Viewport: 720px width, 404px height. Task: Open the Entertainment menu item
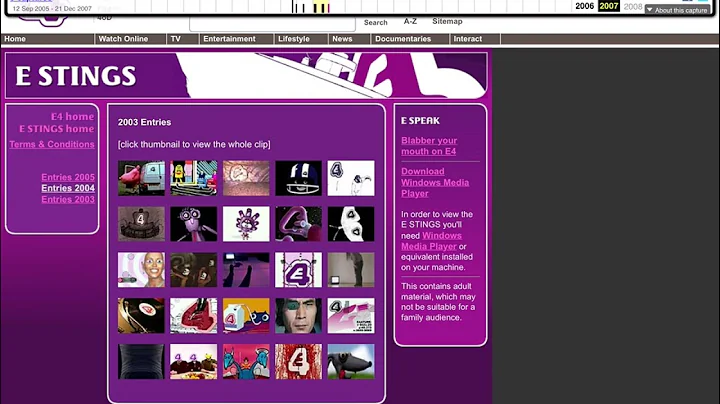click(x=229, y=39)
